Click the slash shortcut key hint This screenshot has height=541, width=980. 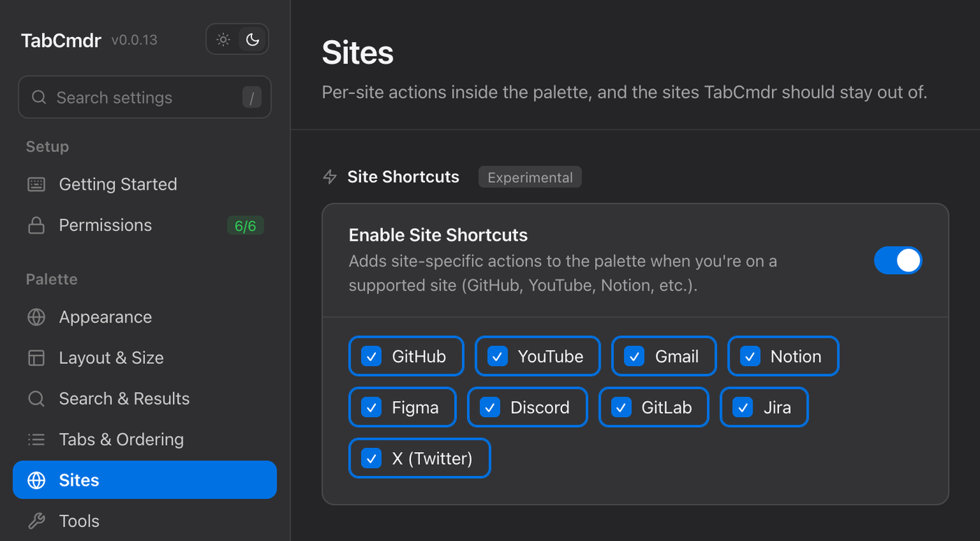pos(252,98)
